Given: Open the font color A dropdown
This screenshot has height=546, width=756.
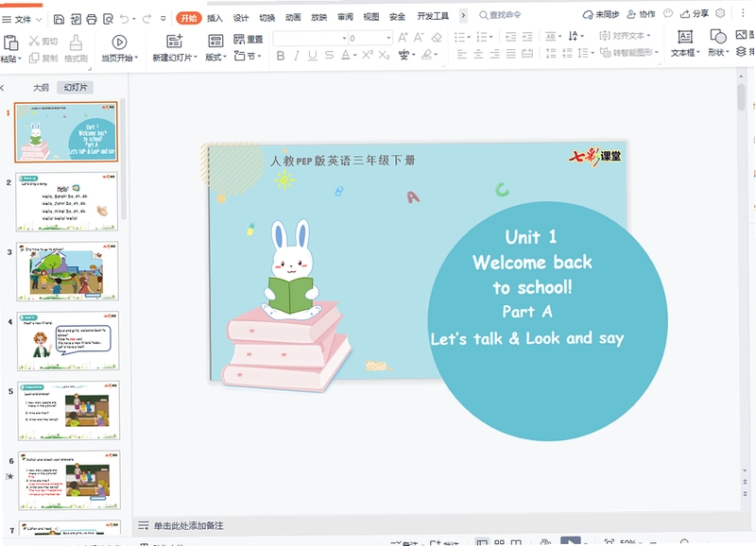Looking at the screenshot, I should click(355, 56).
